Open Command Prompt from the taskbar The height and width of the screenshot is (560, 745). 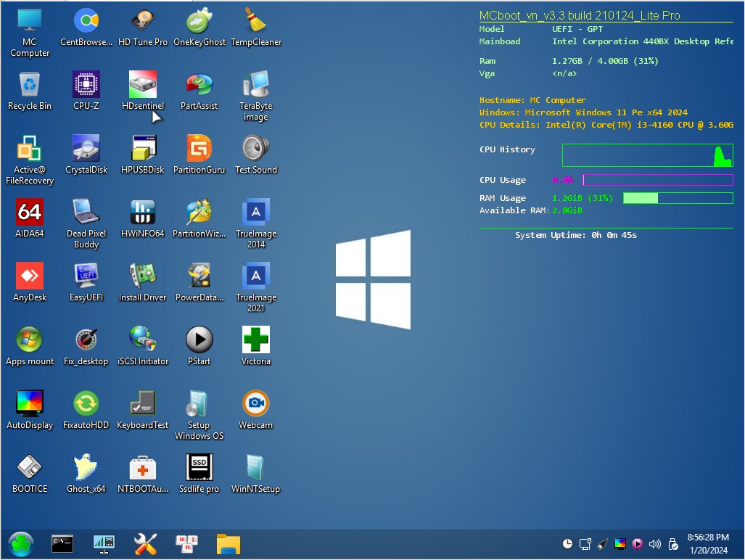(62, 544)
